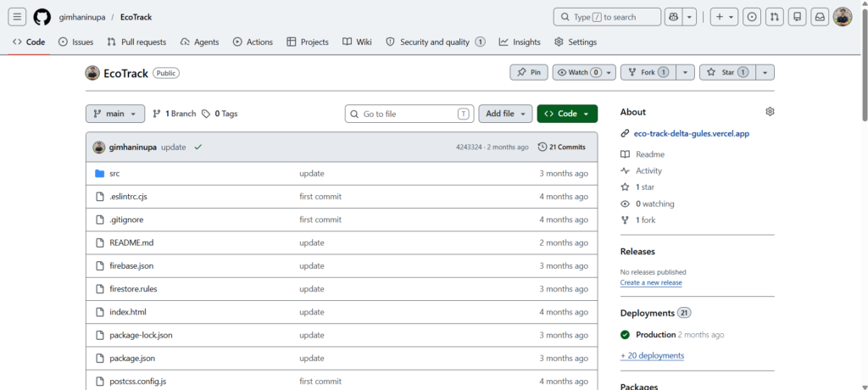
Task: Expand the Copilot dropdown arrow in header
Action: [x=690, y=17]
